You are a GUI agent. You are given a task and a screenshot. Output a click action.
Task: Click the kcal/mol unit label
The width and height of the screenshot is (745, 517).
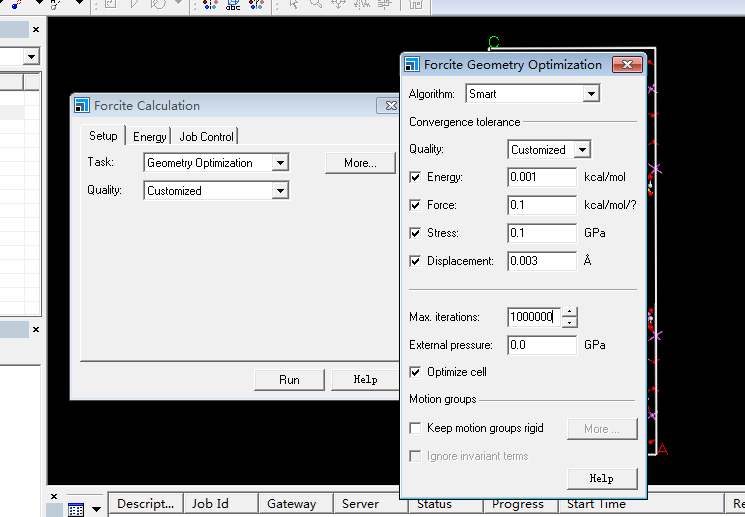tap(605, 177)
